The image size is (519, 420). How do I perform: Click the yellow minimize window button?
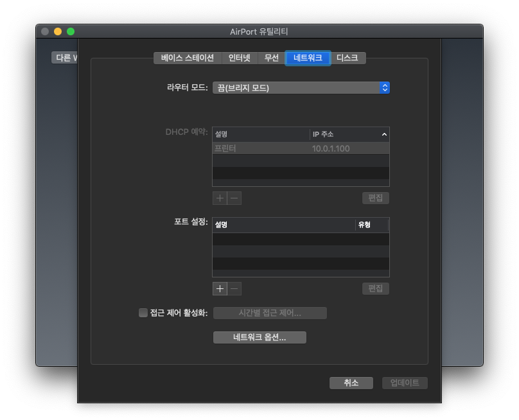tap(58, 31)
